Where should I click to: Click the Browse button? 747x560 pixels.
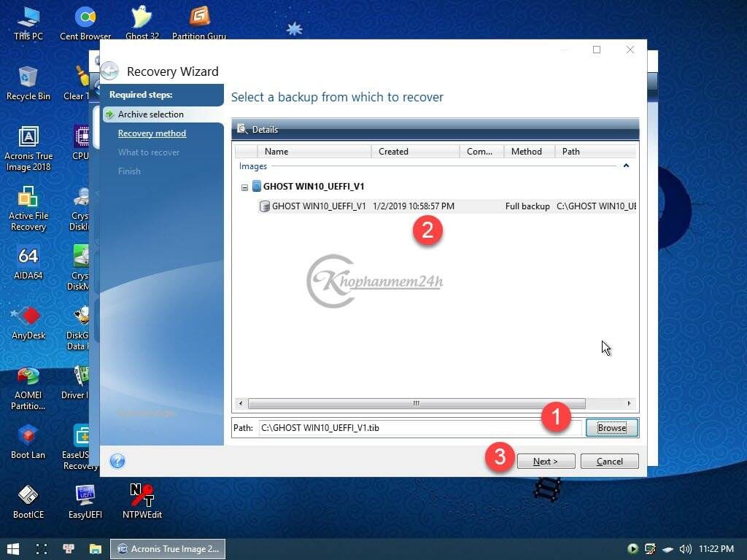point(611,428)
